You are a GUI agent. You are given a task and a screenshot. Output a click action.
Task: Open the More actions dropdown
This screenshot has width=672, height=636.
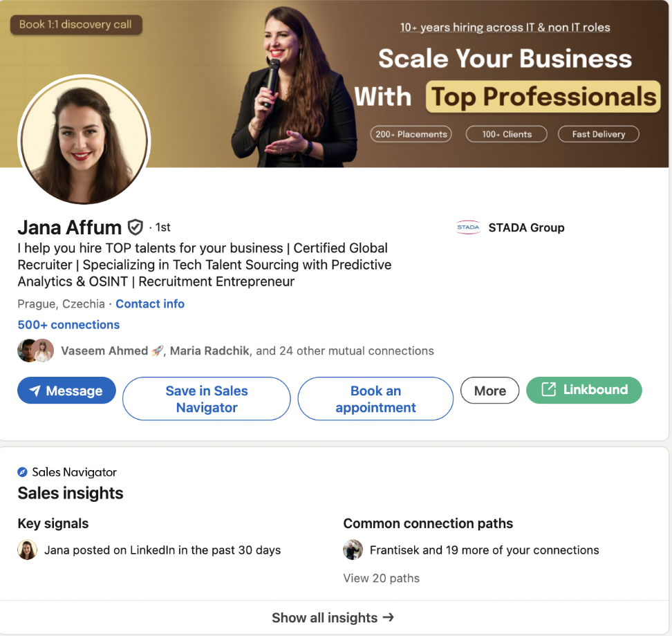[489, 391]
